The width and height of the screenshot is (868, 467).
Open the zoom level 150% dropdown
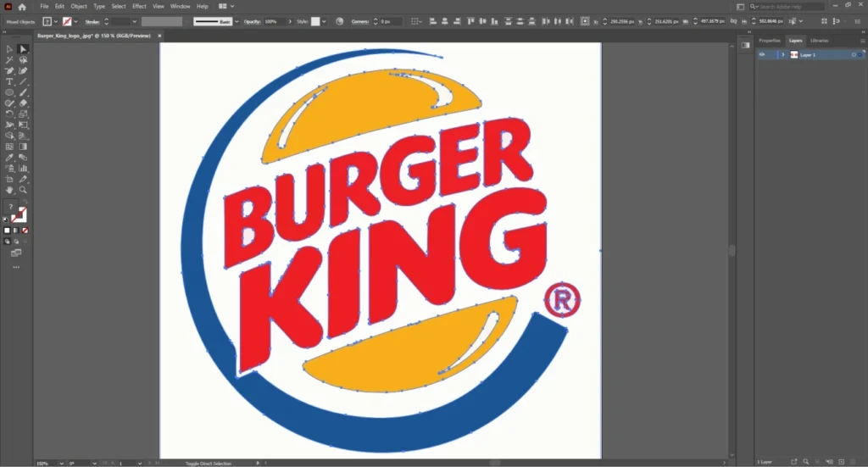tap(61, 463)
